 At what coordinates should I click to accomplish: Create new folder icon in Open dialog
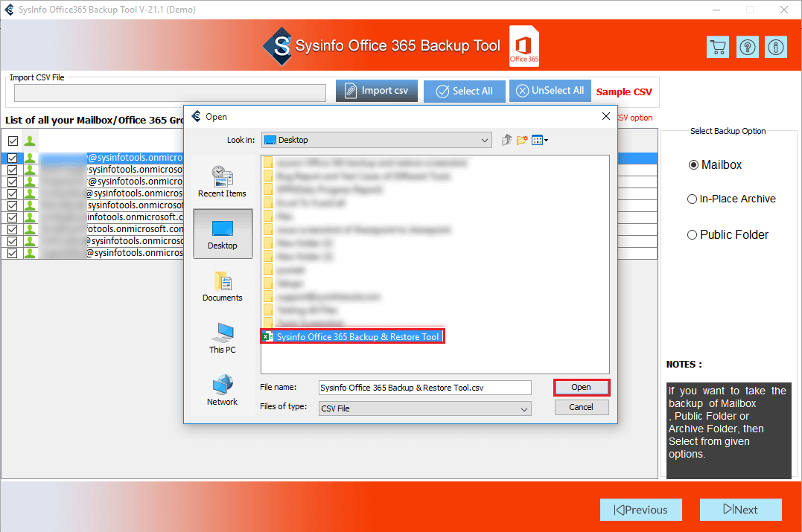click(522, 140)
